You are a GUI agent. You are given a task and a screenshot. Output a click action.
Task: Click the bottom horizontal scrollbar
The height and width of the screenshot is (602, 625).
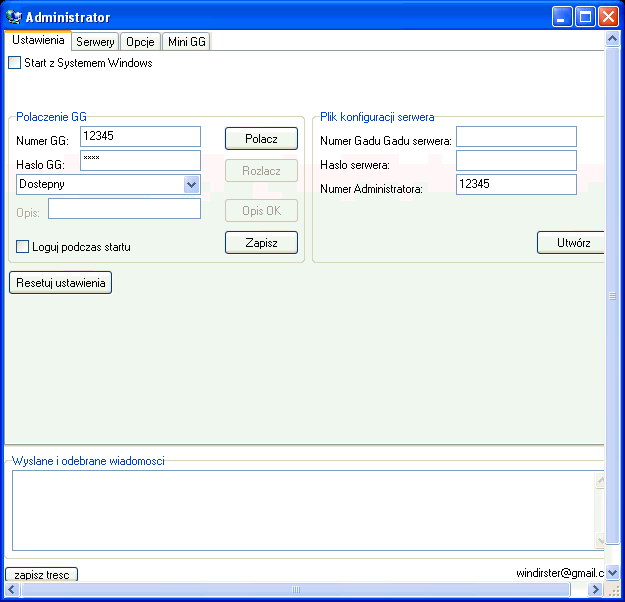(x=300, y=590)
